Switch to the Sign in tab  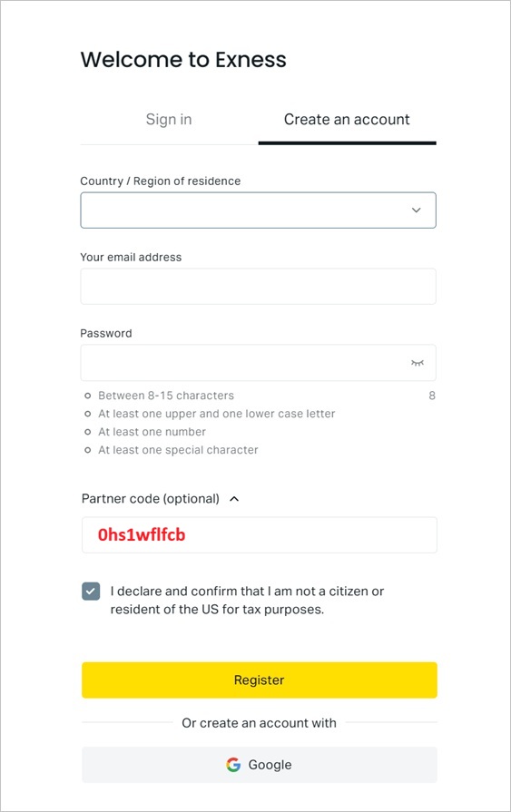click(169, 120)
